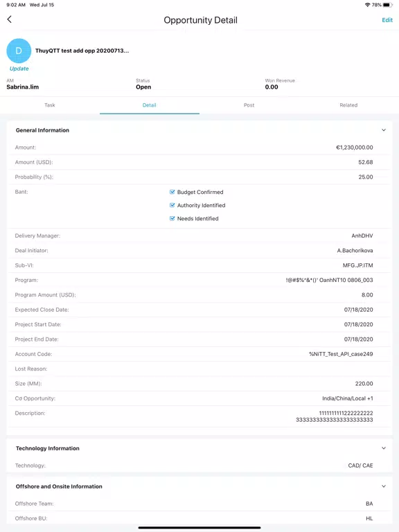Tap Expected Close Date value 07/18/2020
This screenshot has width=399, height=532.
pos(359,310)
